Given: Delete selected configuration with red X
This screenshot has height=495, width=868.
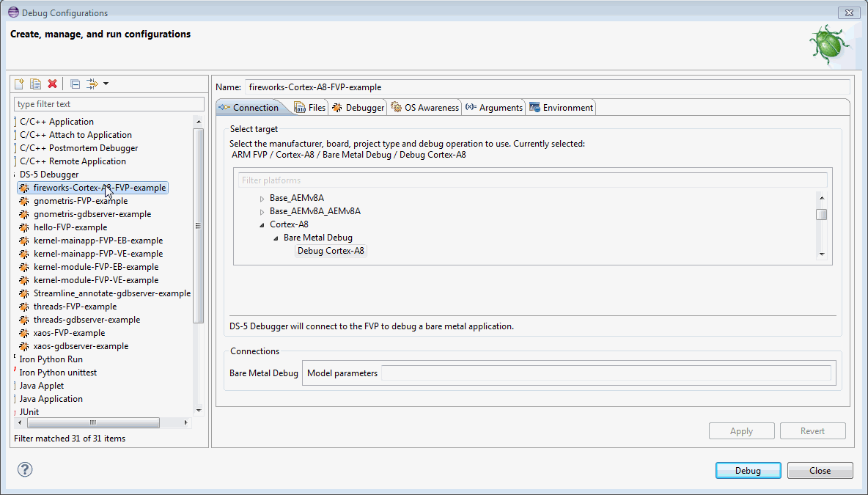Looking at the screenshot, I should tap(52, 84).
